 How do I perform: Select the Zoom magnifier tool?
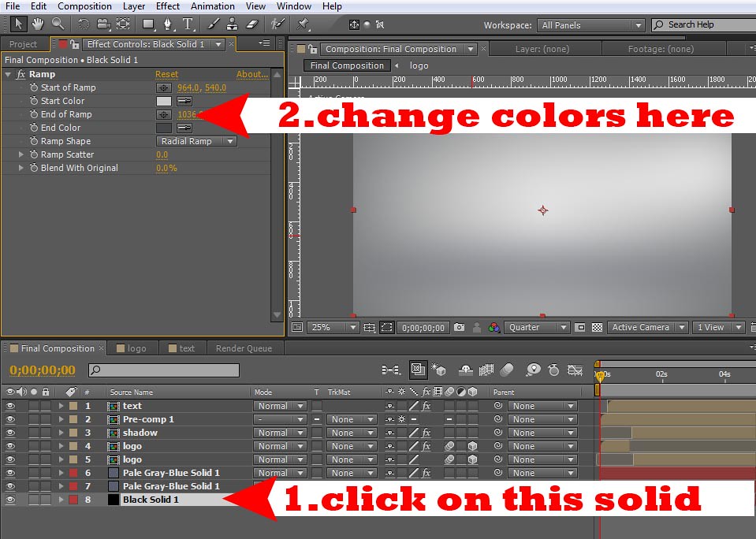58,24
